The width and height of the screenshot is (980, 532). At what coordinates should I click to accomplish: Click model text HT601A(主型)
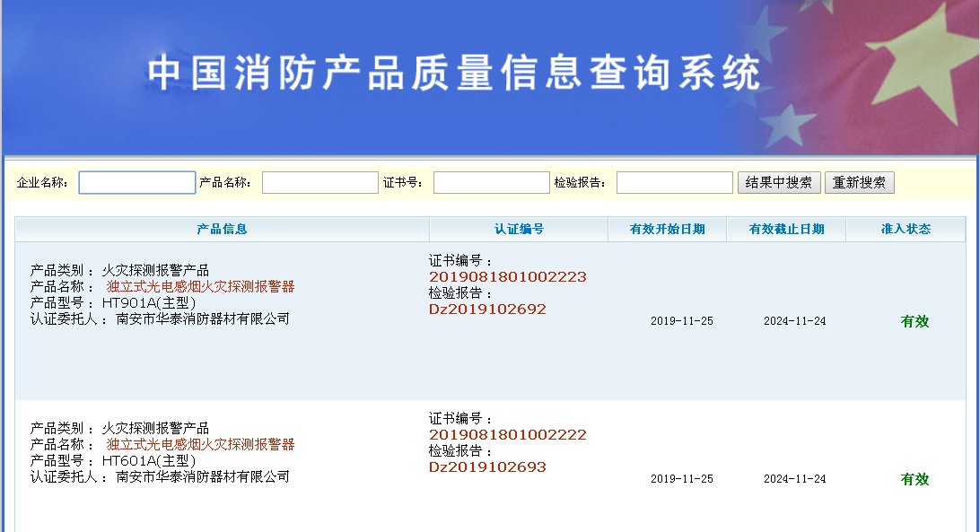[149, 461]
